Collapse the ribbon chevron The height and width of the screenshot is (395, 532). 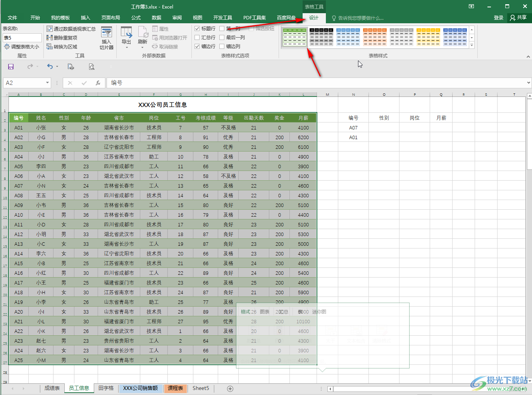(528, 57)
